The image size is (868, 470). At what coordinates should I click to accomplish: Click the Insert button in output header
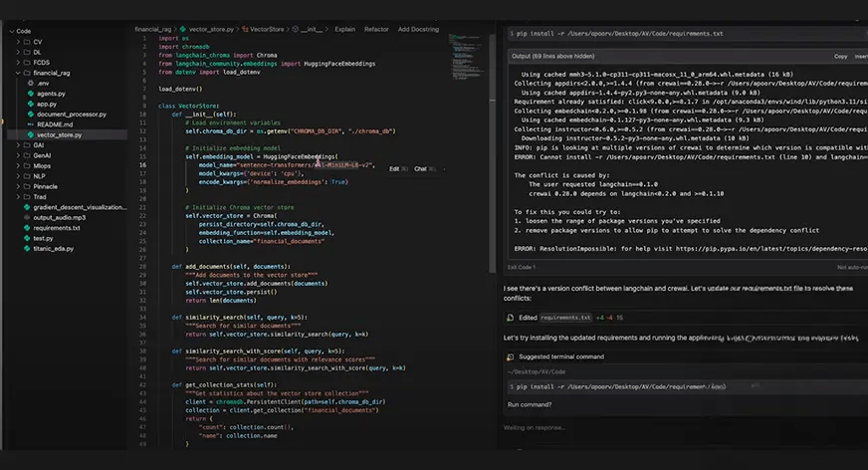(x=861, y=56)
